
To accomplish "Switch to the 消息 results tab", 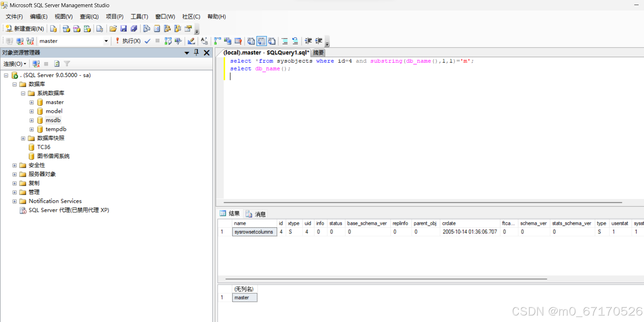I will (256, 214).
